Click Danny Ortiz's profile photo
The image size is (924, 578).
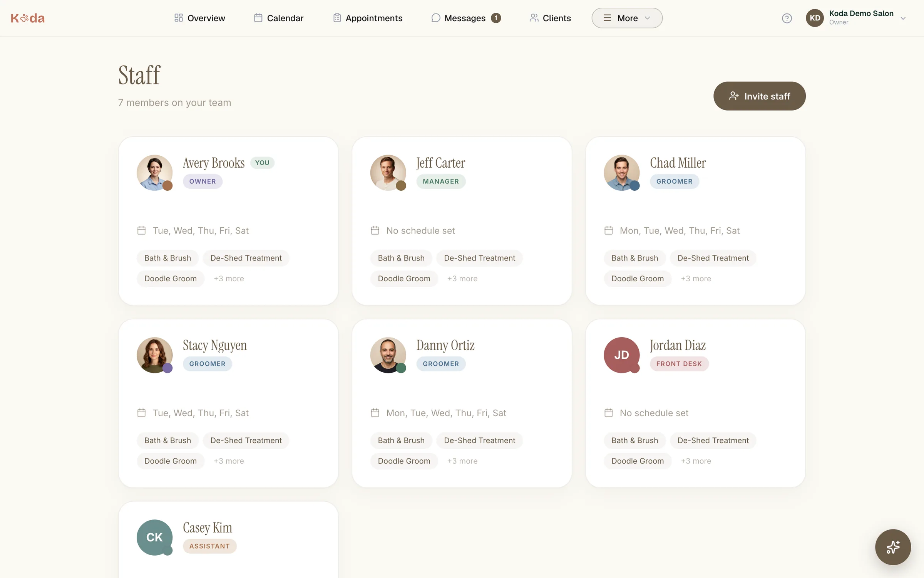tap(388, 355)
